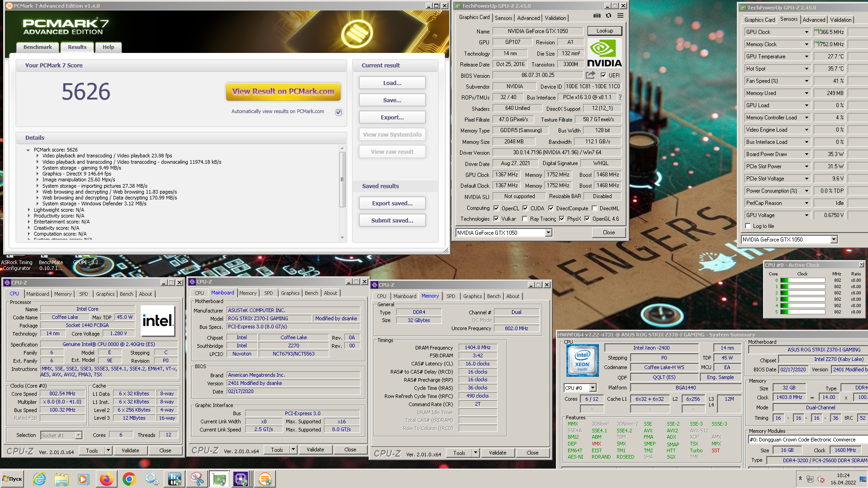
Task: Click GPU-Z screenshot camera icon
Action: tap(597, 15)
